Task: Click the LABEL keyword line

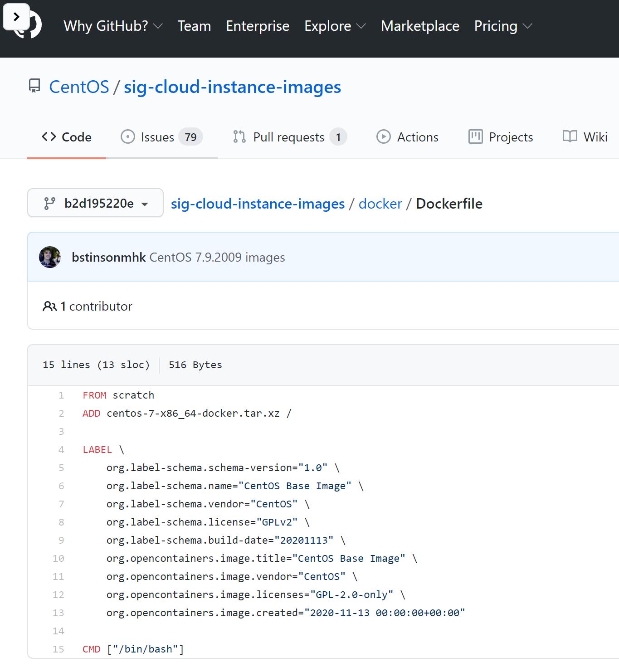Action: pyautogui.click(x=103, y=449)
